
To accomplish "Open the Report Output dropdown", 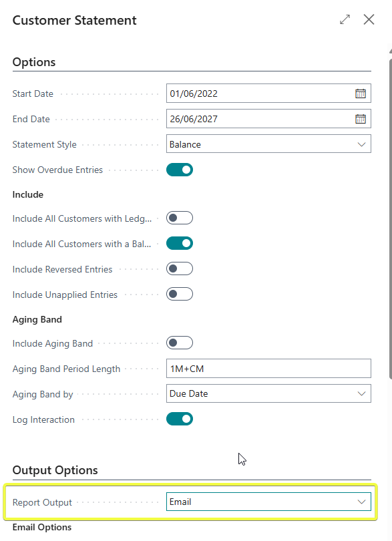I will click(x=268, y=502).
